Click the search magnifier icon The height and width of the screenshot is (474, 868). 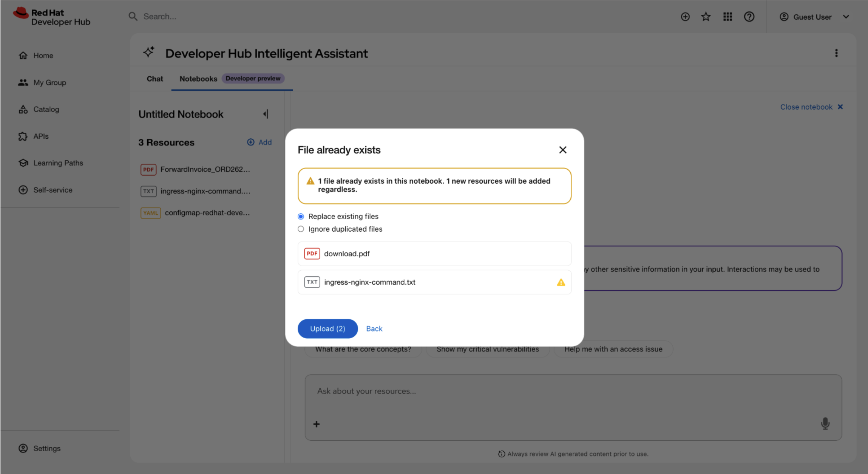click(133, 16)
